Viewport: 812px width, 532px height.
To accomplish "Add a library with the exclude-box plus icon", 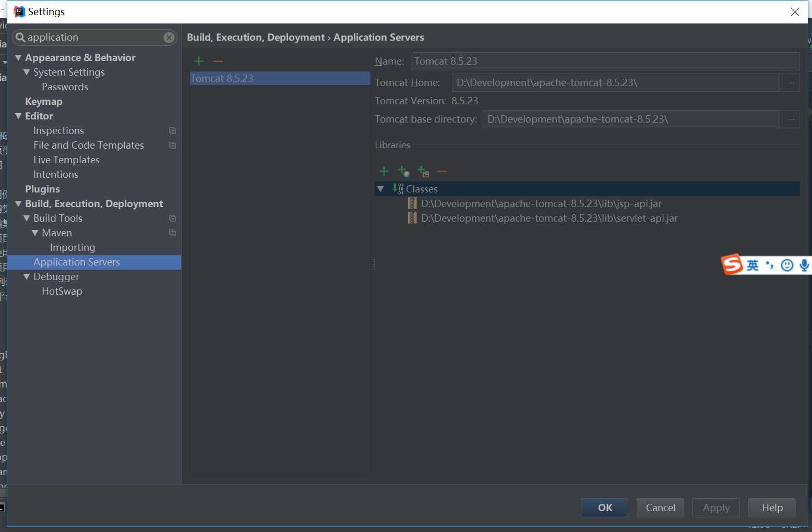I will pyautogui.click(x=423, y=171).
